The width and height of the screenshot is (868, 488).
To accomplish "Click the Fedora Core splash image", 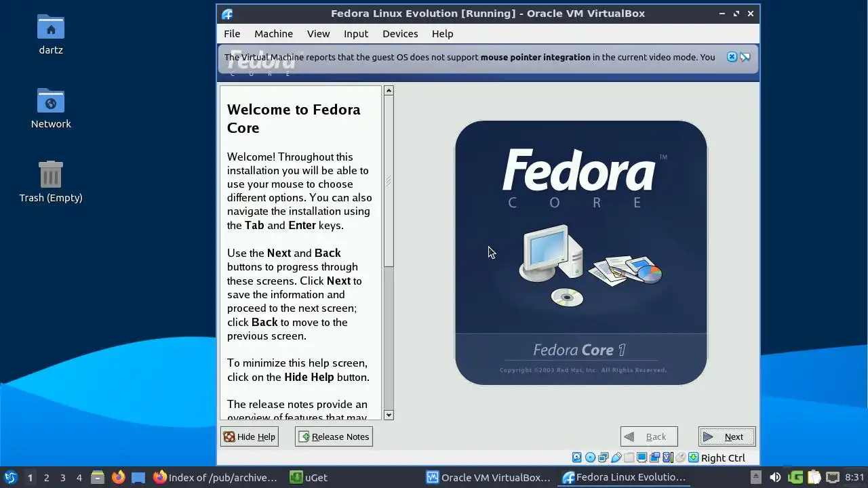I will (x=581, y=252).
